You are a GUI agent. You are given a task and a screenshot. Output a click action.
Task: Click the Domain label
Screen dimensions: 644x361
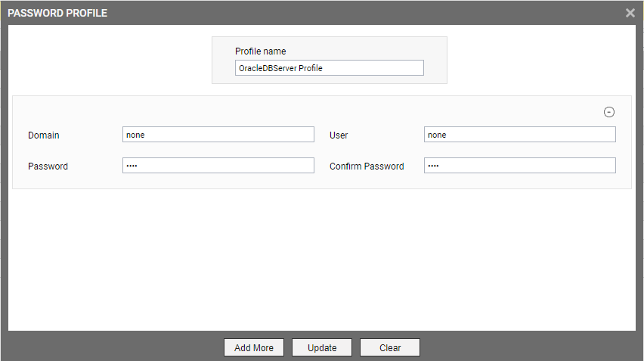[x=44, y=135]
